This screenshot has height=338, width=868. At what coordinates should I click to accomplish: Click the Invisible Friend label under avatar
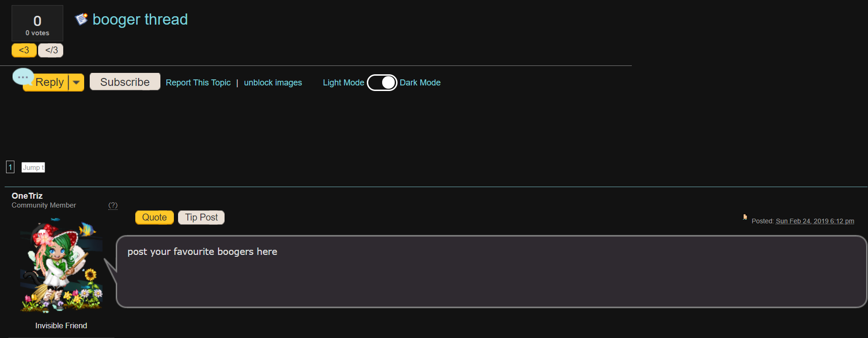coord(61,326)
